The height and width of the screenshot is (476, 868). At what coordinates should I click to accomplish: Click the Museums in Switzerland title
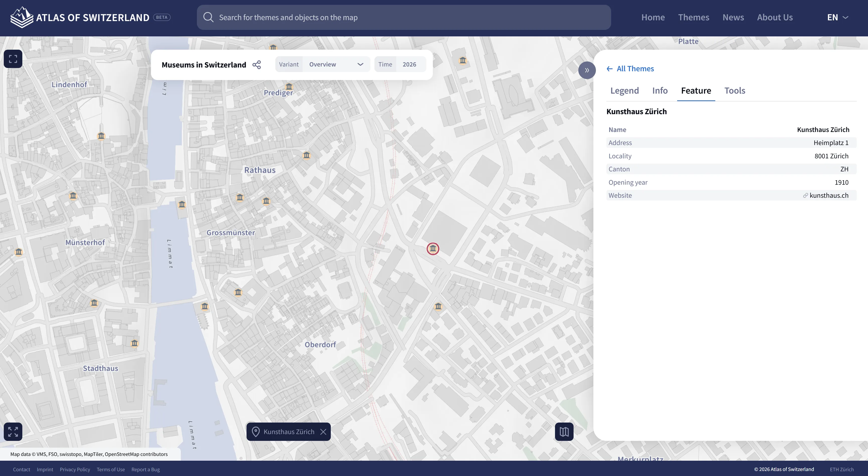204,65
